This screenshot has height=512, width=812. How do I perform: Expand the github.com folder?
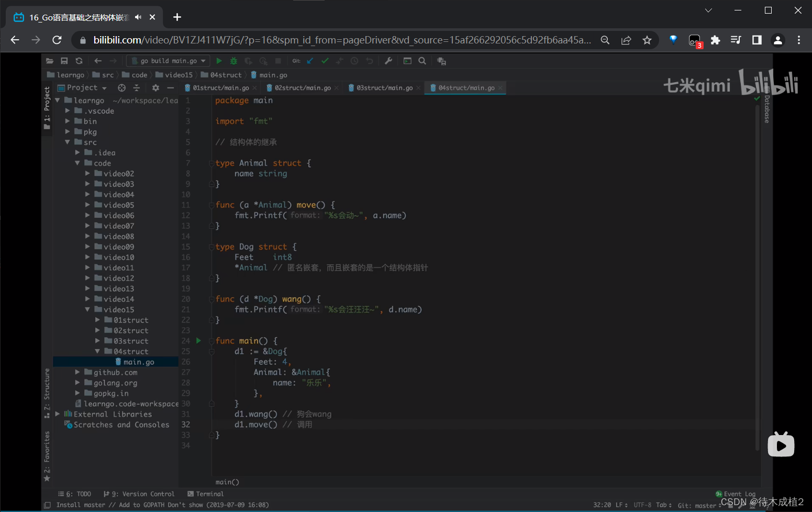click(x=77, y=372)
